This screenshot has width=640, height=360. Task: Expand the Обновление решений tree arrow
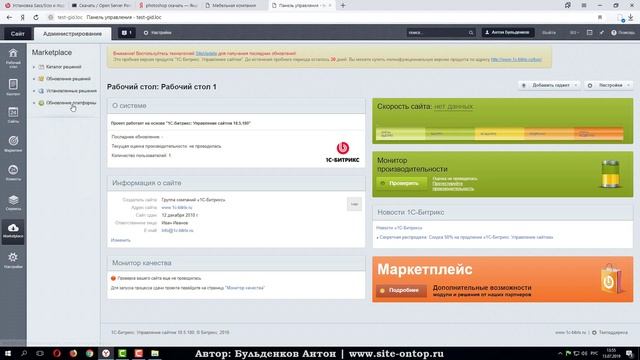[x=34, y=79]
